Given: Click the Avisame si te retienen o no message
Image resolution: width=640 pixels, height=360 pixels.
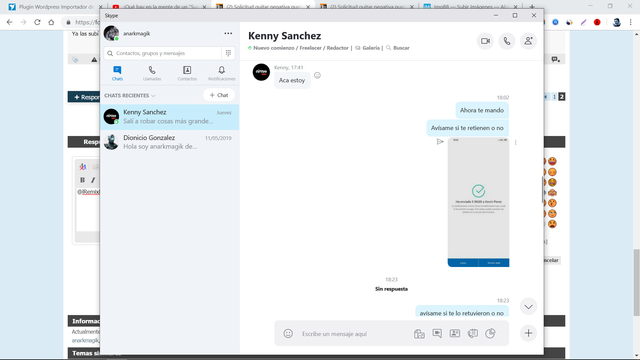Looking at the screenshot, I should click(x=467, y=128).
